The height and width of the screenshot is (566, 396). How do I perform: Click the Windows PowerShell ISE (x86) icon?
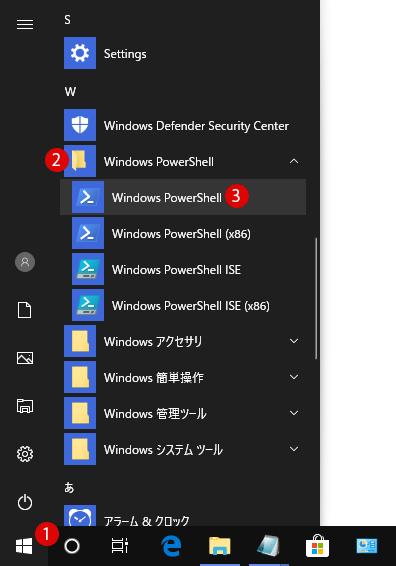coord(88,305)
